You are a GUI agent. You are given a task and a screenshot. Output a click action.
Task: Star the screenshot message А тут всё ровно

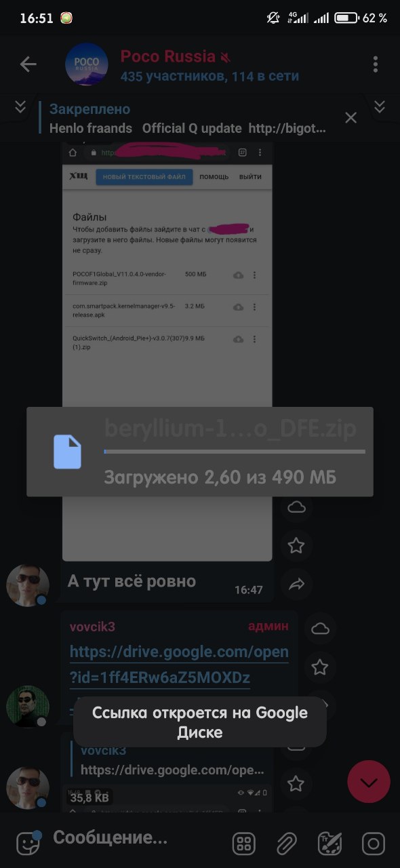click(296, 545)
